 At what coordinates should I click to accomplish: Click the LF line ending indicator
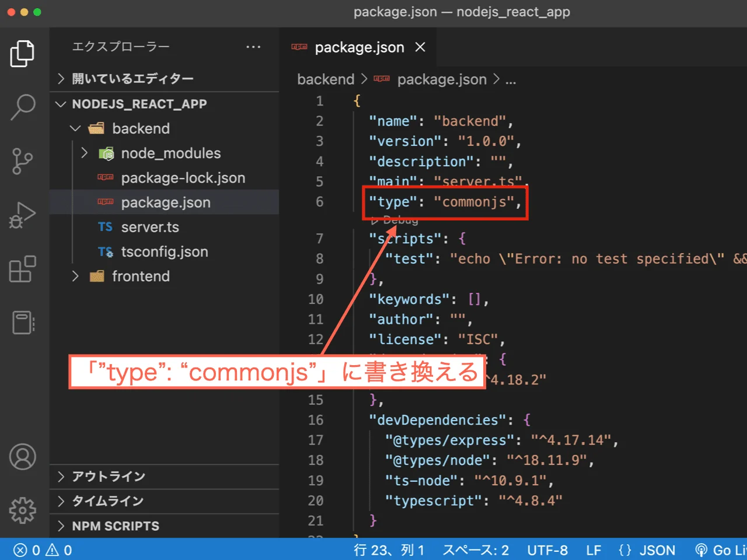tap(594, 549)
